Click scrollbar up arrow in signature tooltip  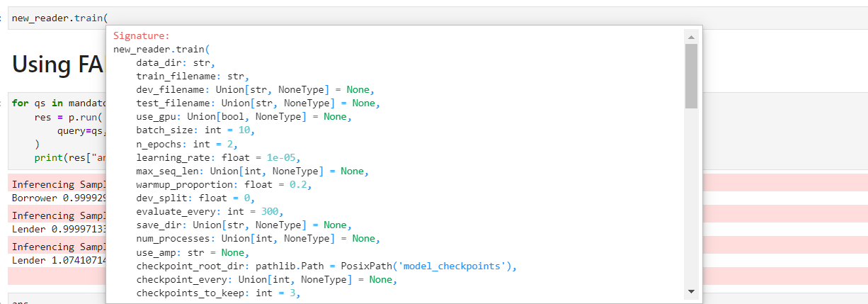tap(691, 35)
